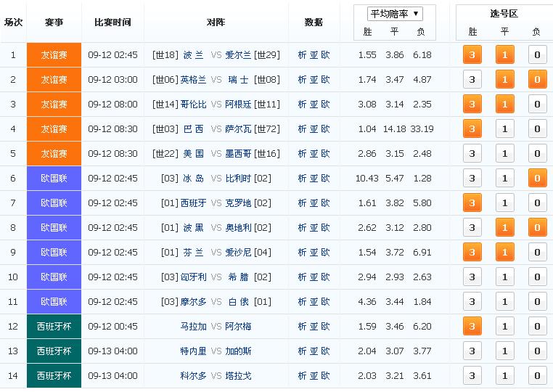Open the 平均赔率 odds dropdown
Screen dimensions: 553x392
395,14
